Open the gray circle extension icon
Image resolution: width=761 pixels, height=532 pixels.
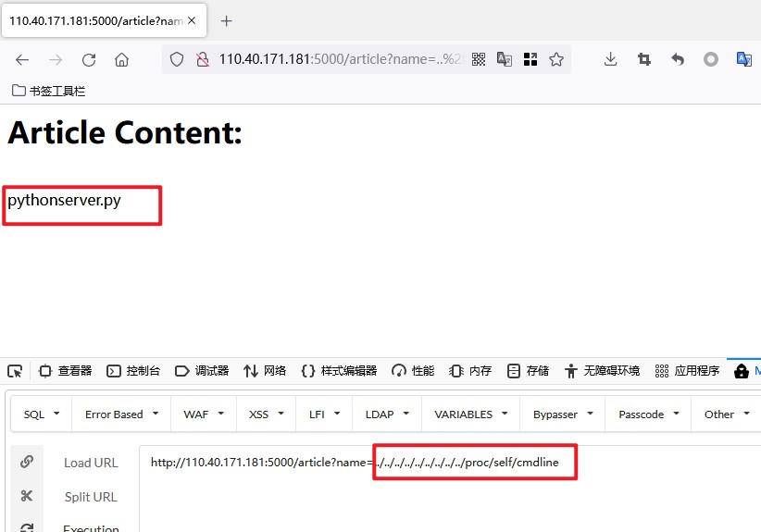click(x=710, y=59)
